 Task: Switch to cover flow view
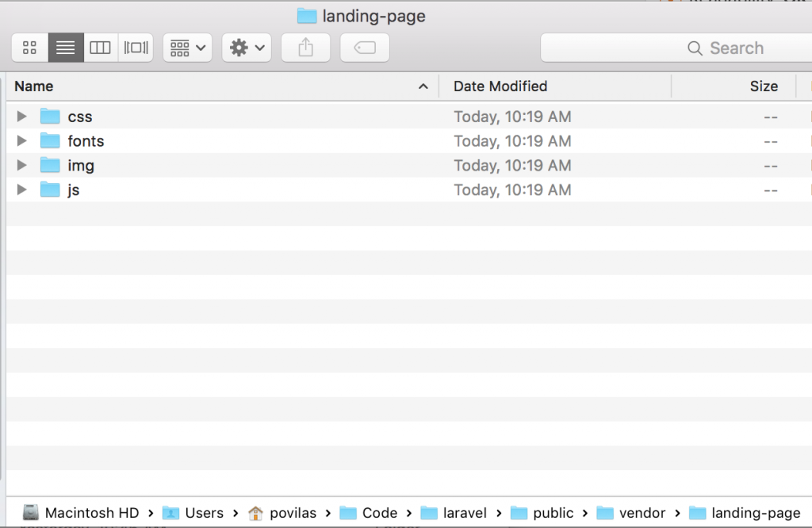pos(135,48)
